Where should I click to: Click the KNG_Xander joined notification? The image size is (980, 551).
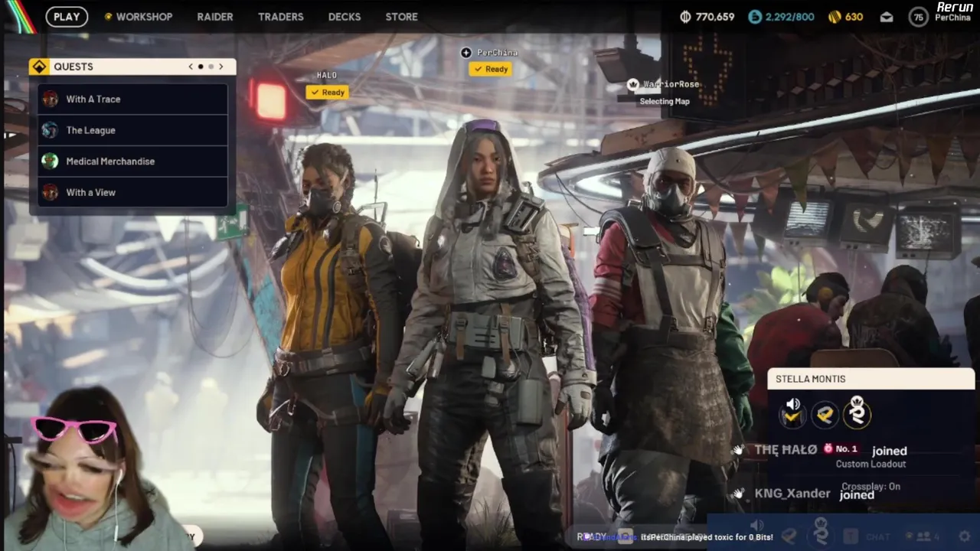[804, 494]
